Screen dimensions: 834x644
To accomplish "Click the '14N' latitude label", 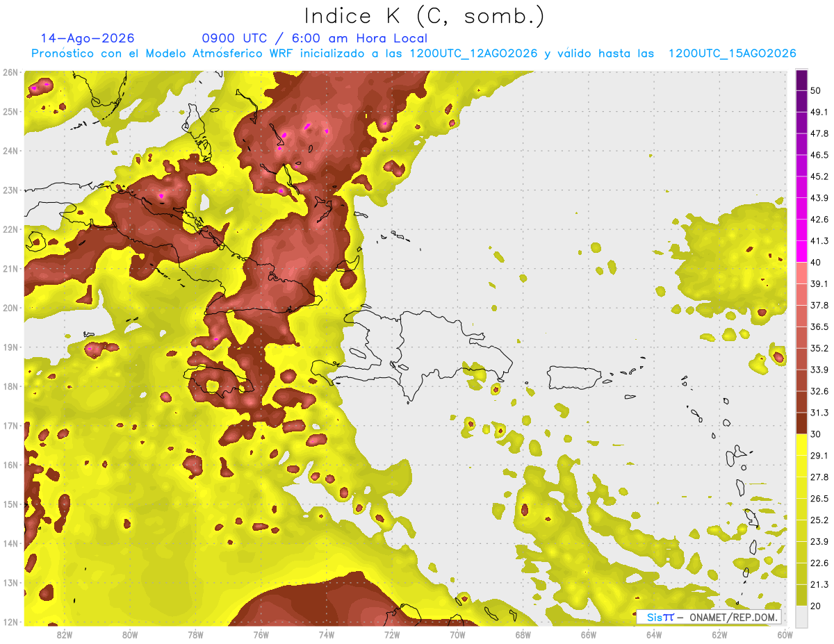I will point(10,543).
